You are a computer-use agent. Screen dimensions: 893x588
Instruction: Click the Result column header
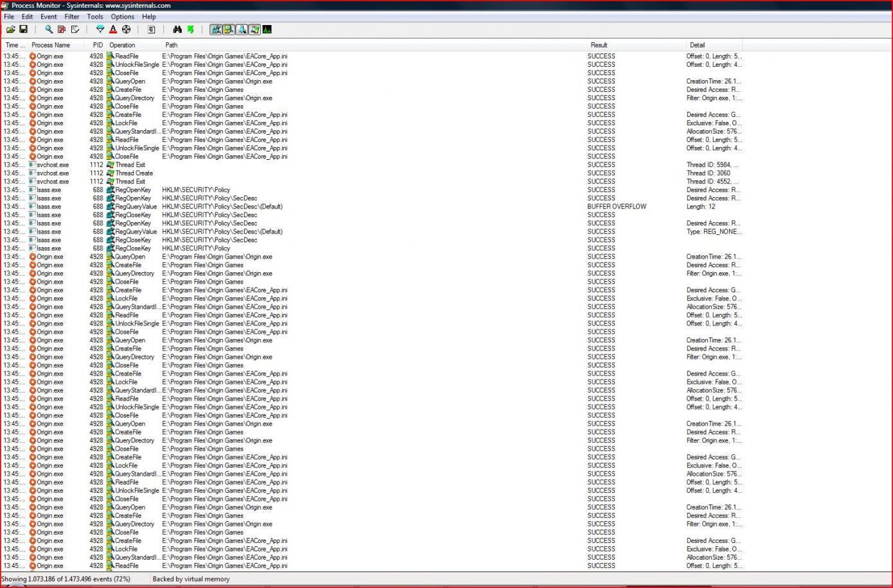pos(636,45)
